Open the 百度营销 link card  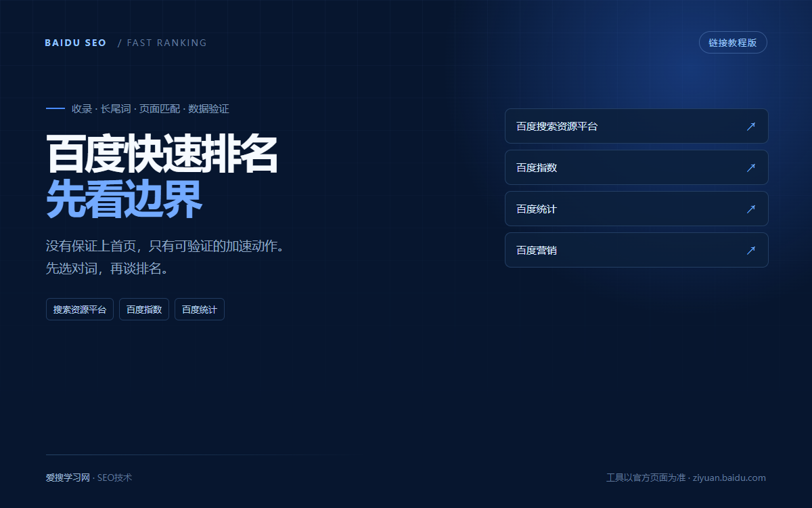[x=637, y=250]
